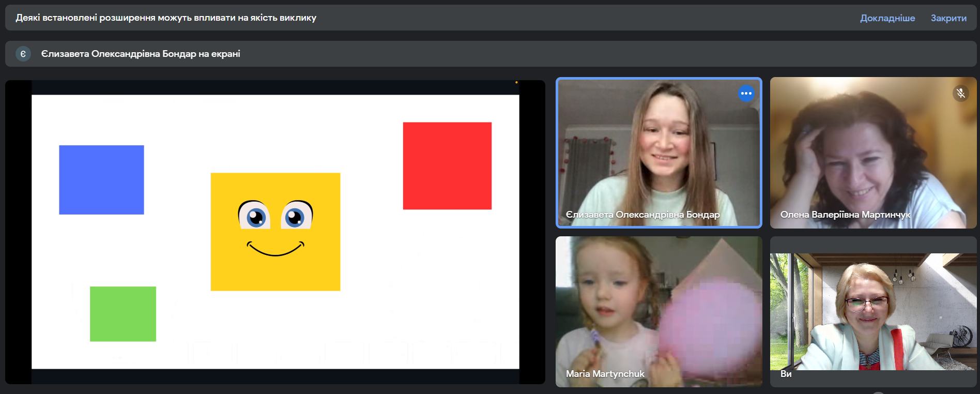The image size is (980, 394).
Task: Click the red square in the presentation
Action: (x=447, y=166)
